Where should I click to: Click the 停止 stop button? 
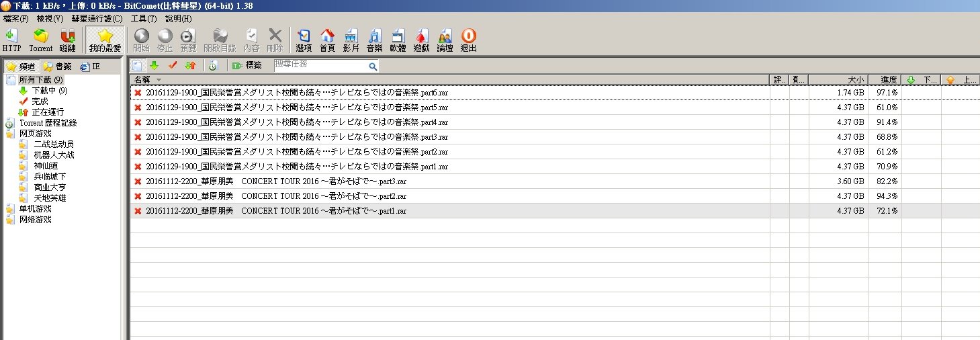(x=165, y=40)
